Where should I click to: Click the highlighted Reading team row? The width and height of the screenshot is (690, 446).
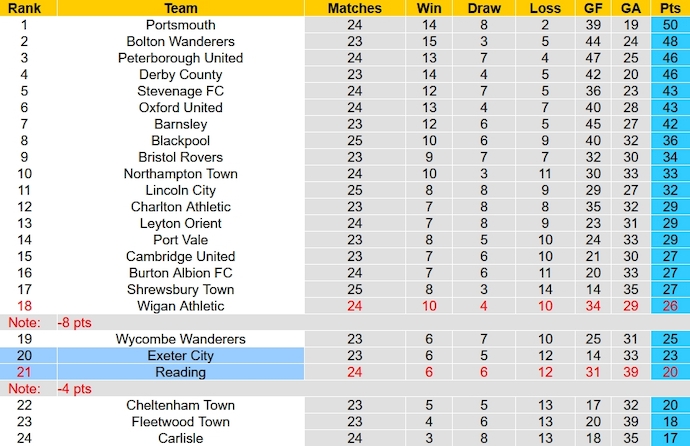point(180,372)
